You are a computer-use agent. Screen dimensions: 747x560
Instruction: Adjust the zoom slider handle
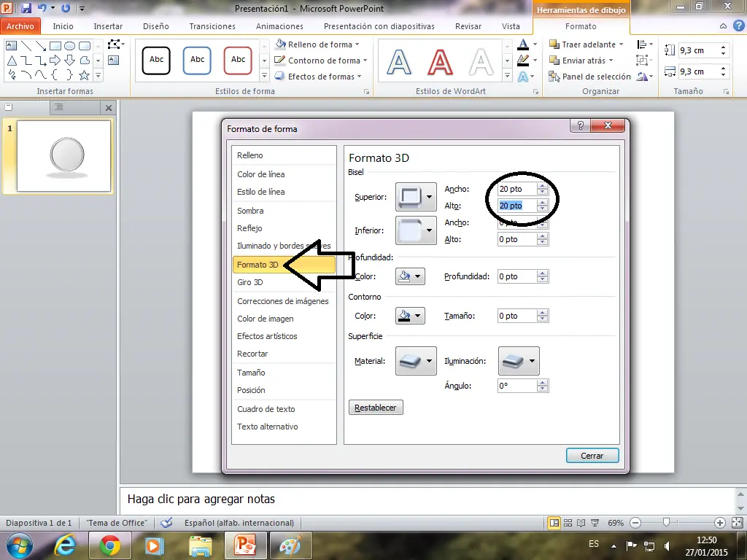coord(666,523)
